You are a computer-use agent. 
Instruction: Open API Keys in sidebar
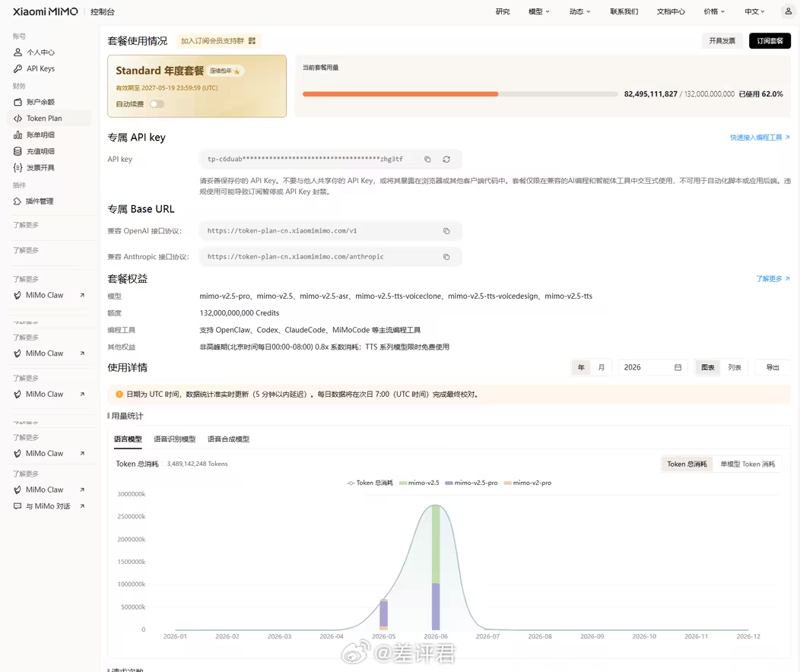click(x=40, y=69)
